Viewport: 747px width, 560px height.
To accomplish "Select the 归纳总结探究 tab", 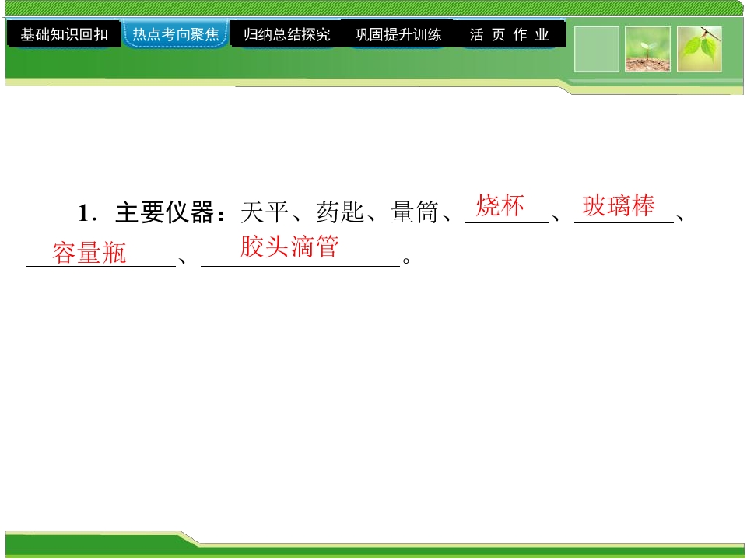I will coord(287,34).
